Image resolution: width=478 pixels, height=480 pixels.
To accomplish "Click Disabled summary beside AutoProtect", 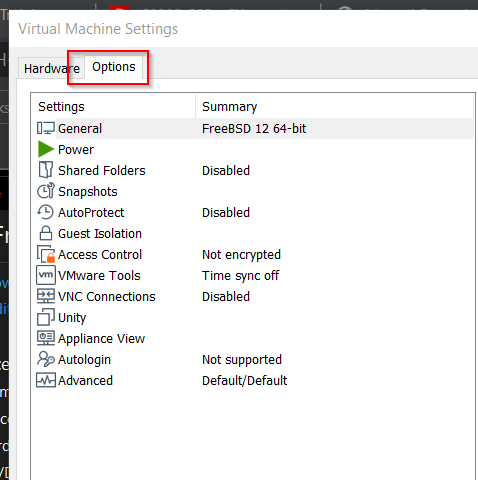I will click(x=226, y=213).
